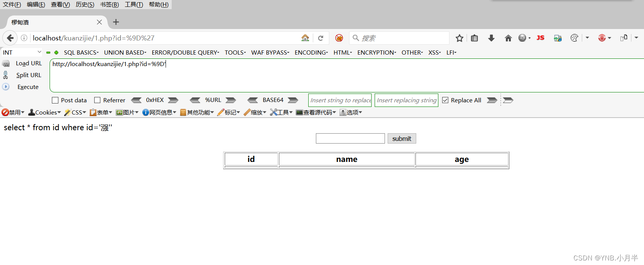This screenshot has height=265, width=644.
Task: Expand the SQL BASICS menu
Action: click(81, 52)
